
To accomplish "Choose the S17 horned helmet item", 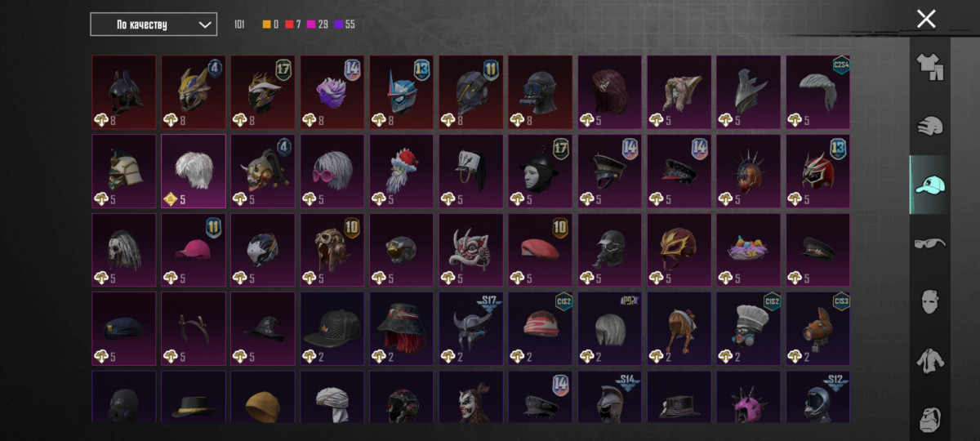I will pyautogui.click(x=471, y=328).
